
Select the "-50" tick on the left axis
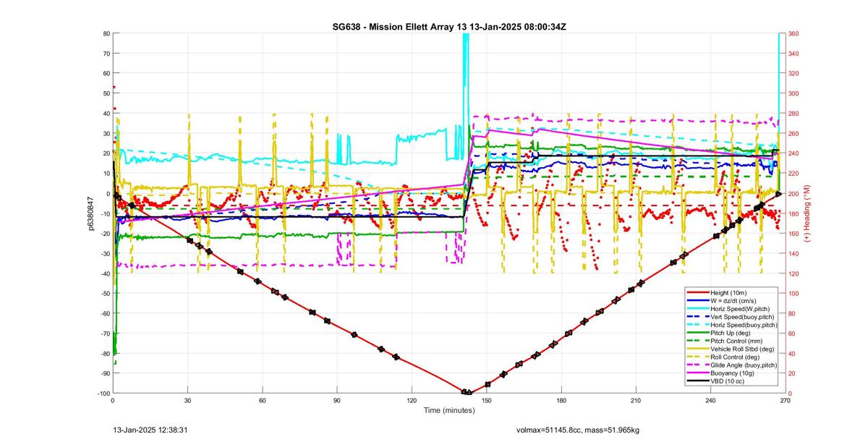(104, 293)
